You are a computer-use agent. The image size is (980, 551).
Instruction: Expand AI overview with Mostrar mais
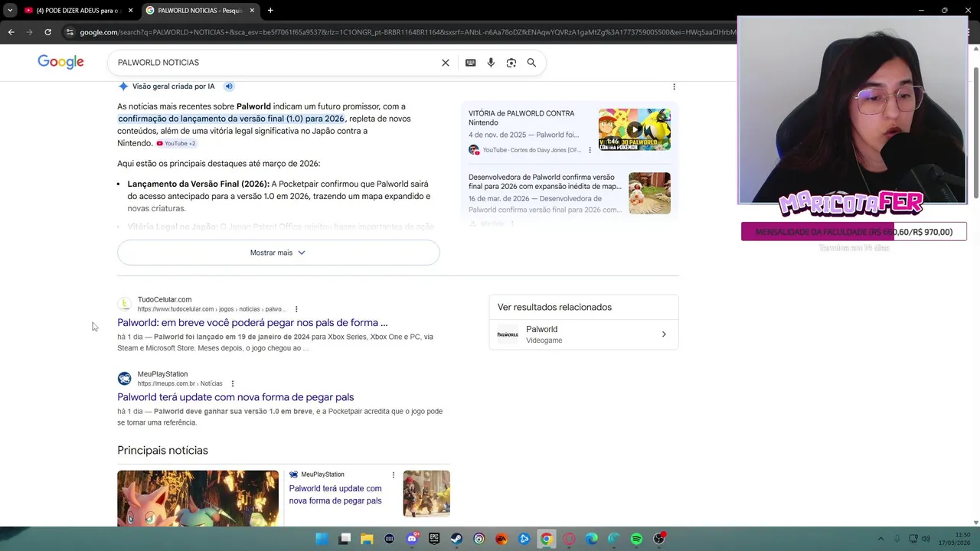[278, 253]
